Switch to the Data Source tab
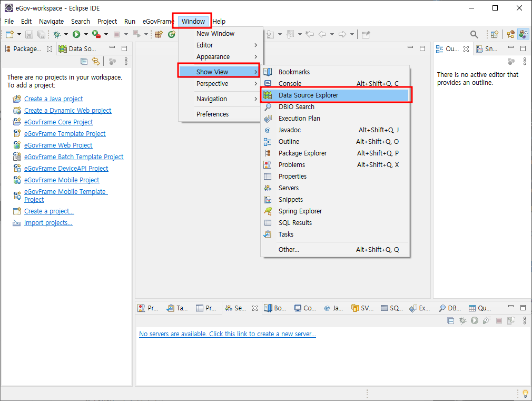Screen dimensions: 532x401 point(78,49)
